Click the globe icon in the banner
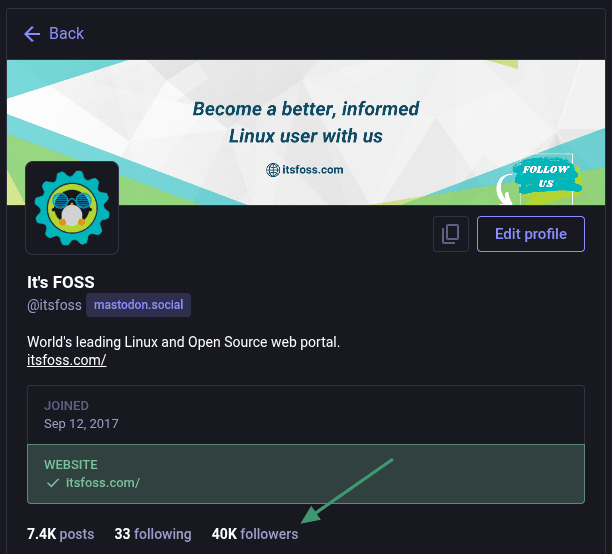 pos(273,170)
